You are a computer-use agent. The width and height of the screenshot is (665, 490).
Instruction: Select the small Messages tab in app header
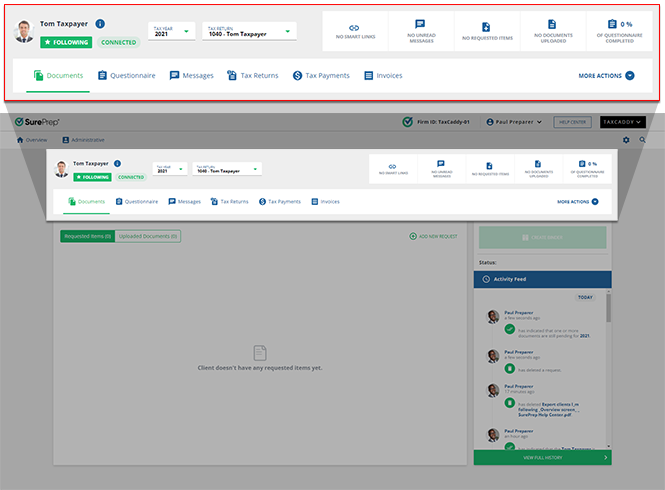184,202
